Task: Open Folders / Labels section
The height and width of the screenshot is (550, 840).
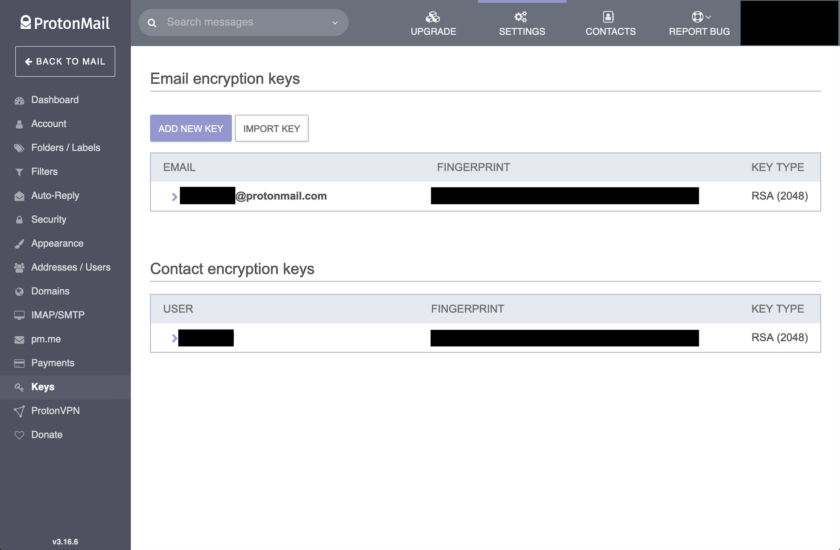Action: (x=65, y=148)
